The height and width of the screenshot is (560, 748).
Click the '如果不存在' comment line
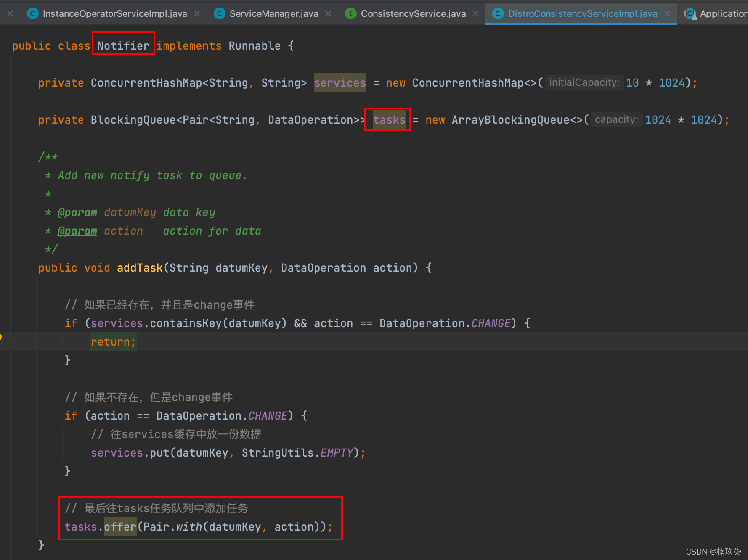click(149, 397)
